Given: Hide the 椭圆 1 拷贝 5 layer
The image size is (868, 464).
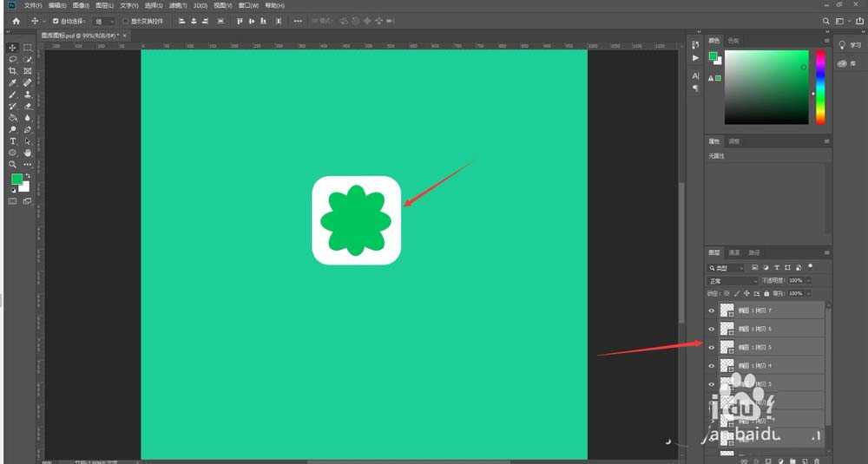Looking at the screenshot, I should [712, 347].
